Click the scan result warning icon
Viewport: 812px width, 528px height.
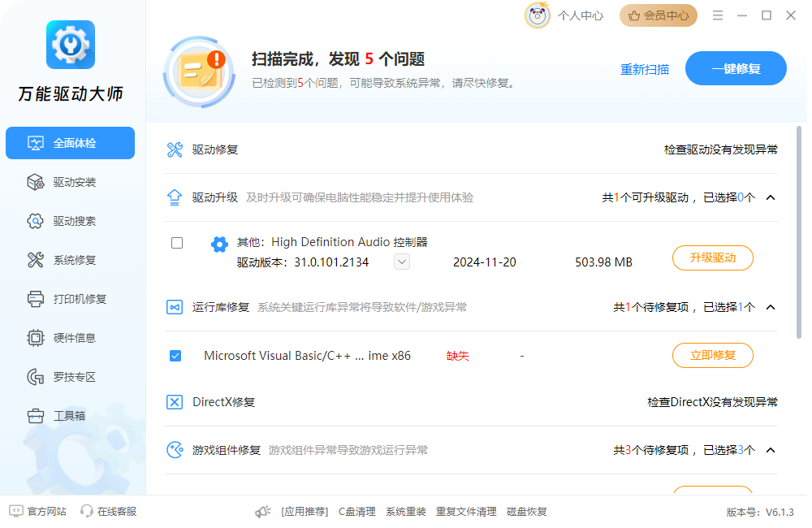pyautogui.click(x=200, y=72)
